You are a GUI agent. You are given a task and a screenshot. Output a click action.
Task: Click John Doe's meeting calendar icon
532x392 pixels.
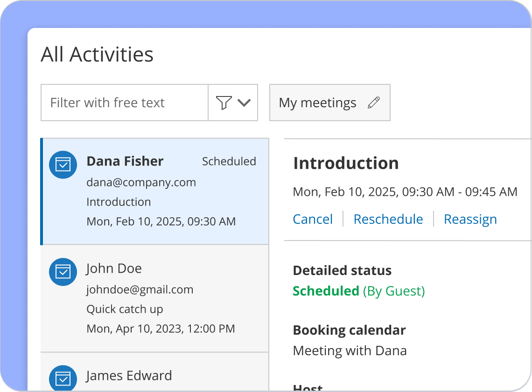click(x=63, y=272)
